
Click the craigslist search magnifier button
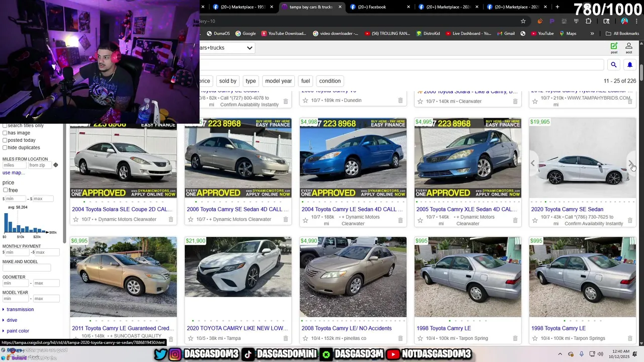613,65
